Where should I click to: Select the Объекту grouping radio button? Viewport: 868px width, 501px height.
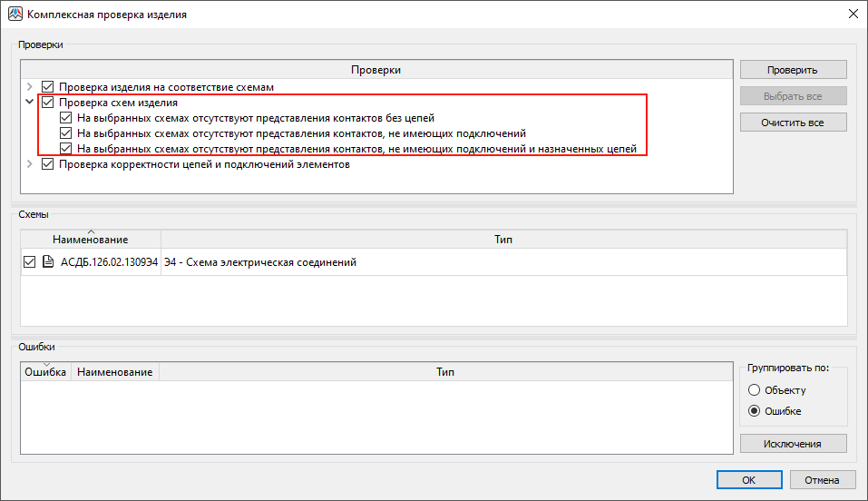pos(755,390)
